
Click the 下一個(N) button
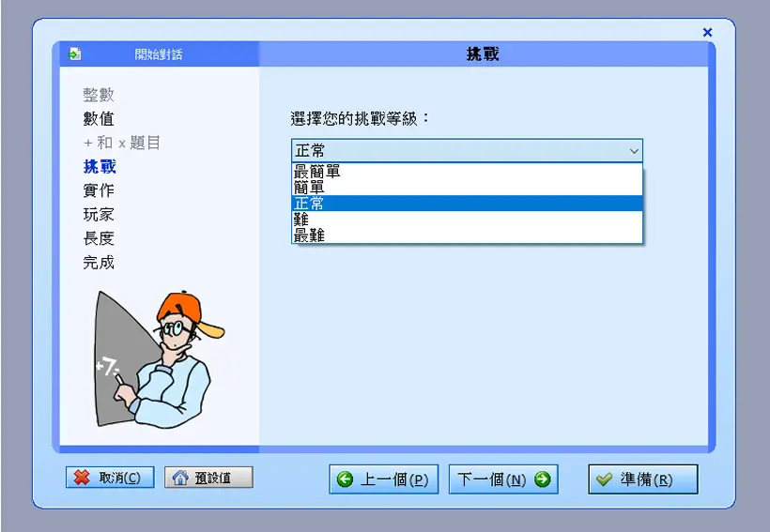(503, 479)
